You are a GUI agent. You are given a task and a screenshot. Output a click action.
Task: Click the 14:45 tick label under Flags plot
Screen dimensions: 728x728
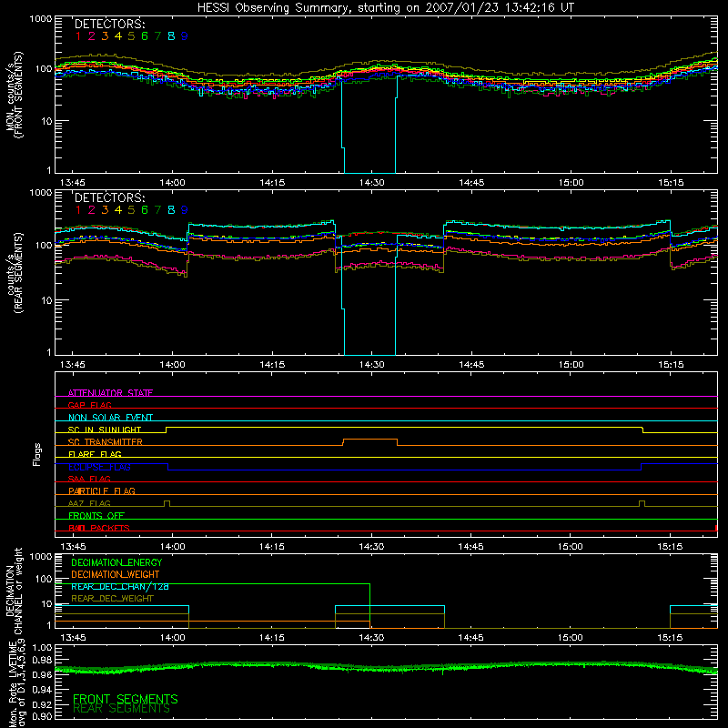[x=470, y=547]
